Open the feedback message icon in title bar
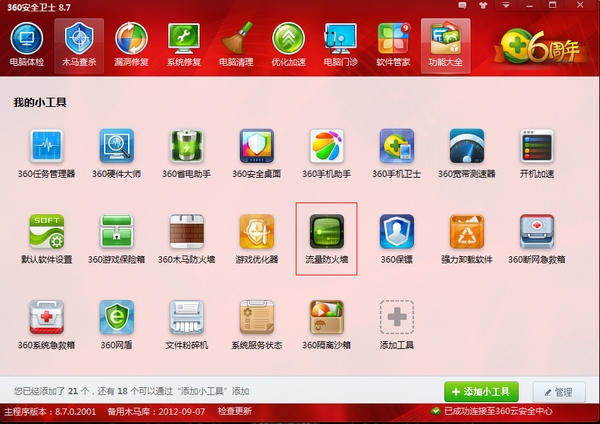 point(462,5)
